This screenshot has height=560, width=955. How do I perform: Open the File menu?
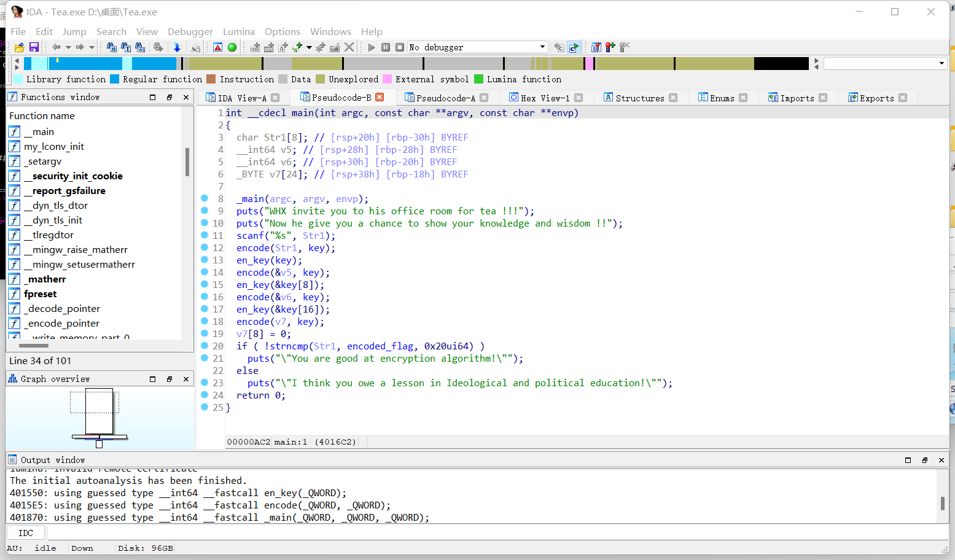pos(18,31)
